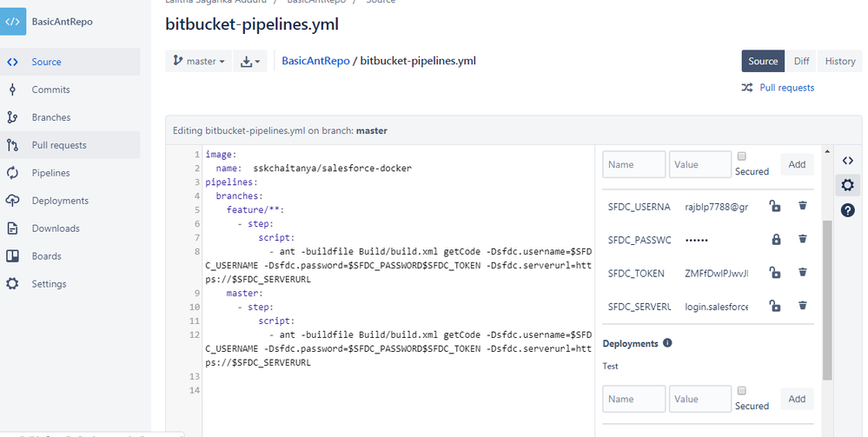Focus the top variable Name field
The width and height of the screenshot is (868, 437).
click(633, 164)
